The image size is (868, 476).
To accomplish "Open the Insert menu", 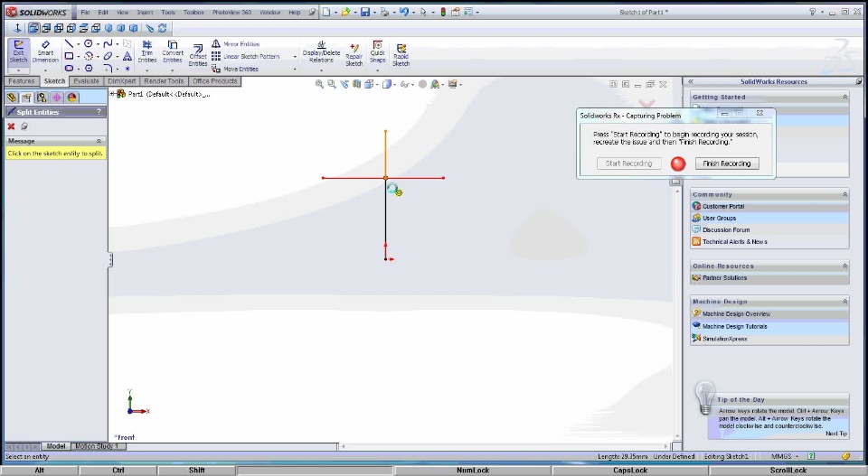I will click(145, 12).
